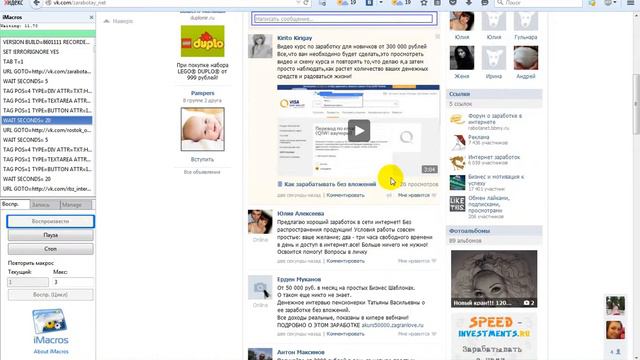Image resolution: width=640 pixels, height=360 pixels.
Task: Click the camera placeholder avatar of Ердин Муканов
Action: coord(260,288)
